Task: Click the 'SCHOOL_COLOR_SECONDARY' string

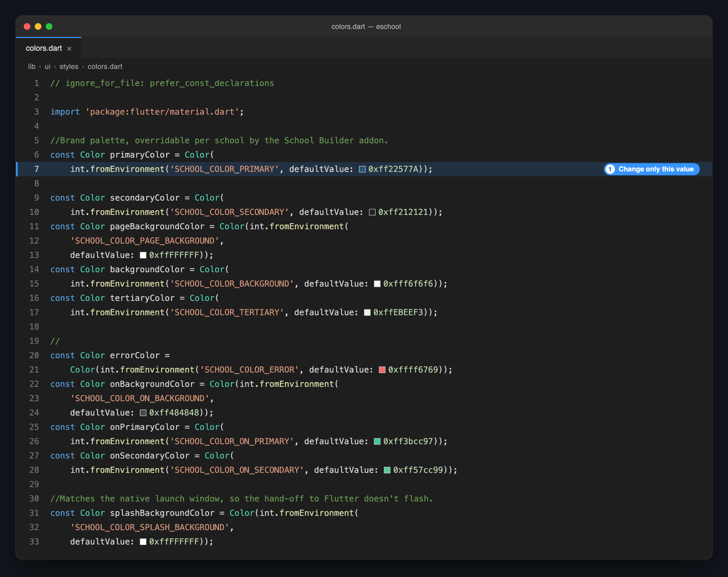Action: [x=230, y=212]
